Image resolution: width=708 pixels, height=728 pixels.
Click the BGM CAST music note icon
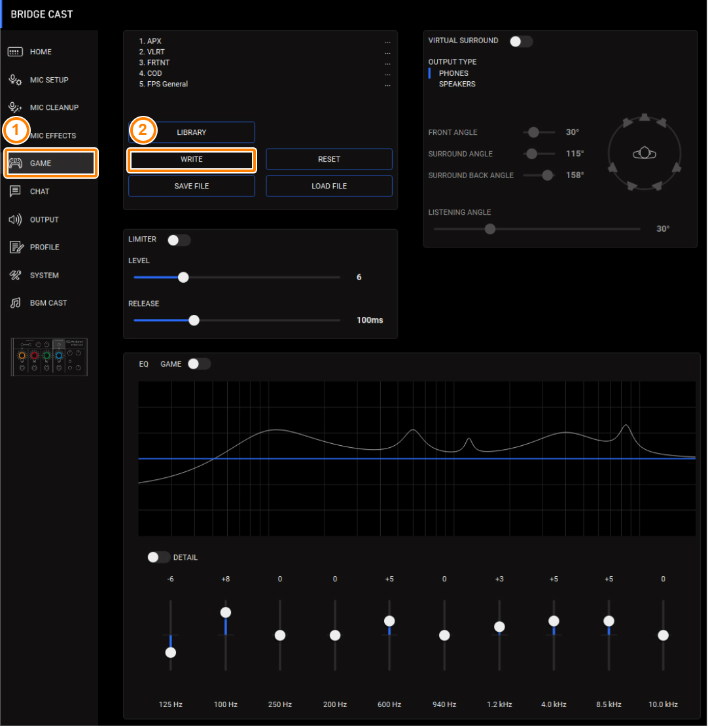[15, 303]
